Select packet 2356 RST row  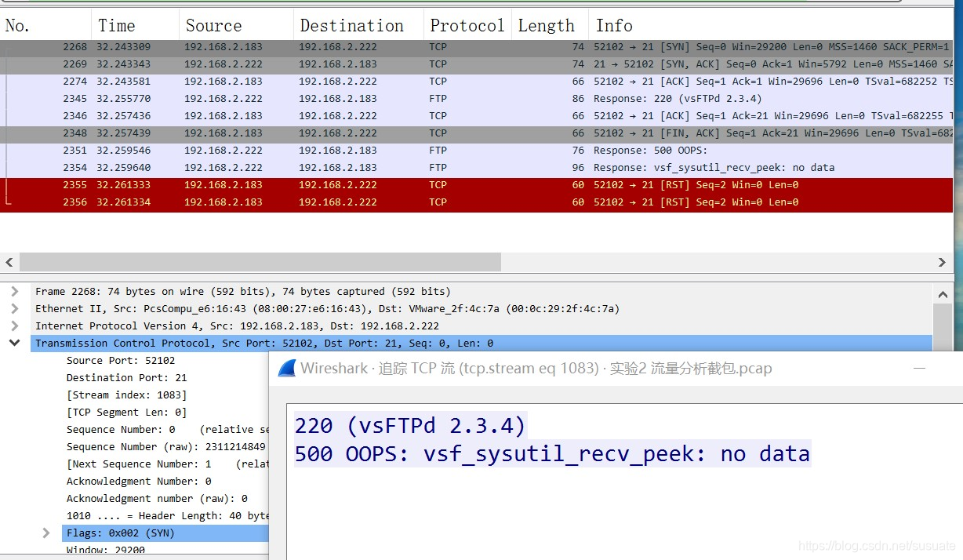click(477, 202)
